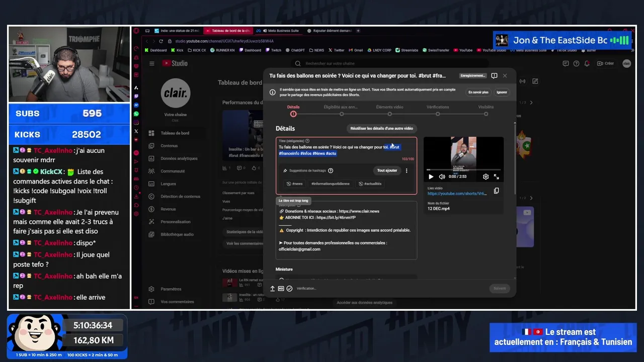Open the Gmail bookmark
The height and width of the screenshot is (362, 644).
[x=356, y=50]
